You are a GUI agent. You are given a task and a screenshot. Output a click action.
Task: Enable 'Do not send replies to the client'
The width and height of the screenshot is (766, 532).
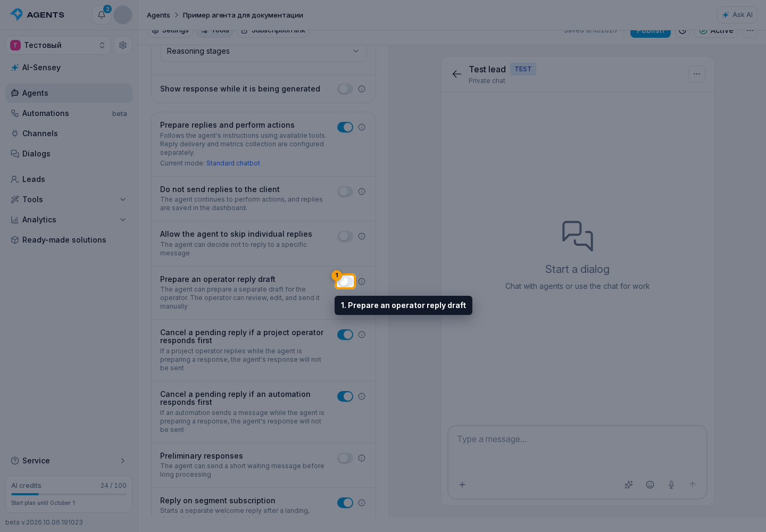click(345, 192)
